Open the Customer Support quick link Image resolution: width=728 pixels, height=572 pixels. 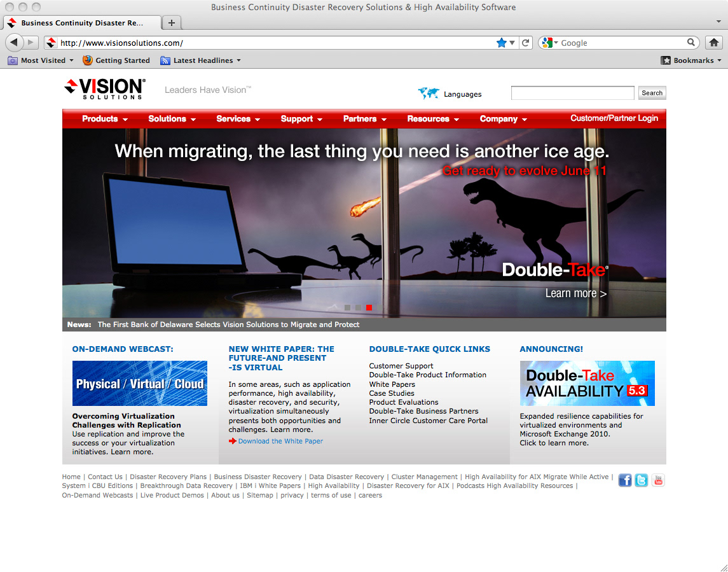click(x=401, y=366)
